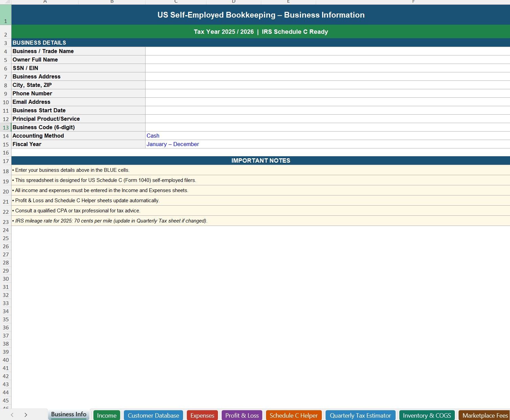Click the 'BUSINESS DETAILS' section header
The height and width of the screenshot is (420, 510).
tap(261, 43)
